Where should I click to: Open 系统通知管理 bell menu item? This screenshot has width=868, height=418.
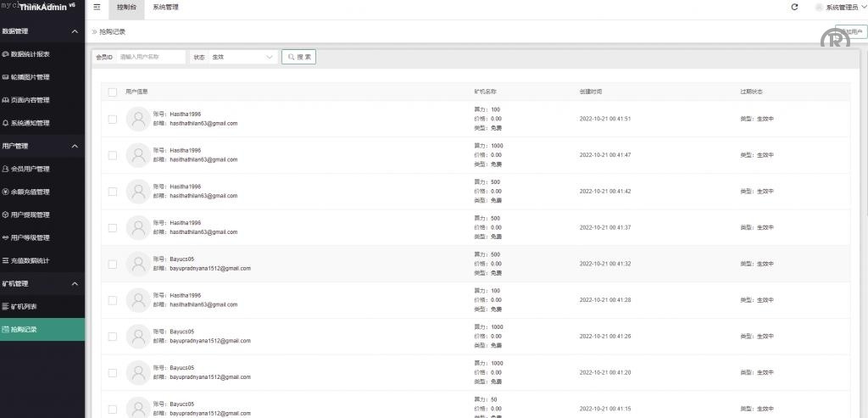click(x=30, y=123)
